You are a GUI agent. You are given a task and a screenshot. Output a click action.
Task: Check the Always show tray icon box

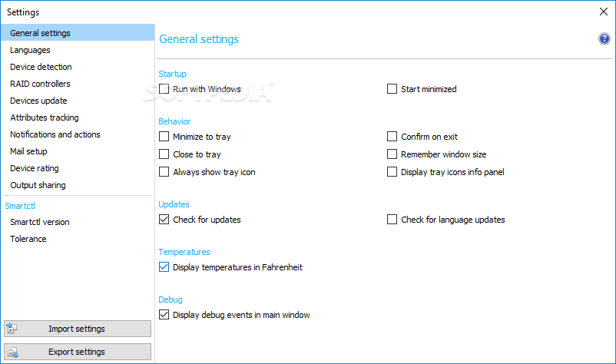pos(164,172)
